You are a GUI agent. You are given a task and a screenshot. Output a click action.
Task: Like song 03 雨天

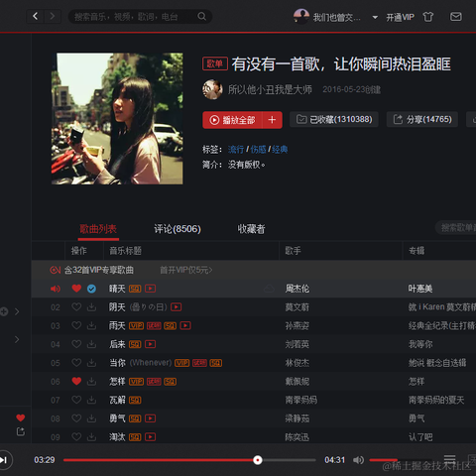[x=76, y=325]
